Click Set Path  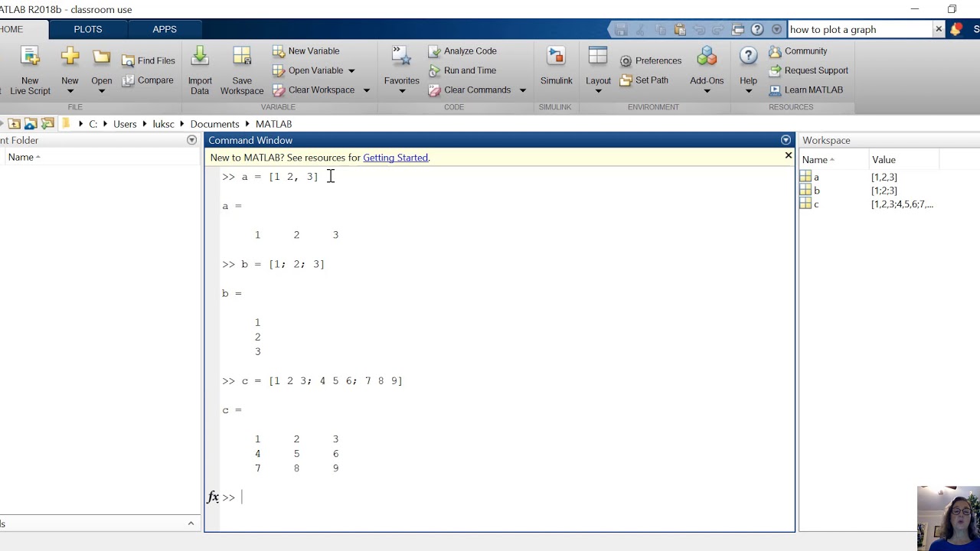(x=644, y=80)
